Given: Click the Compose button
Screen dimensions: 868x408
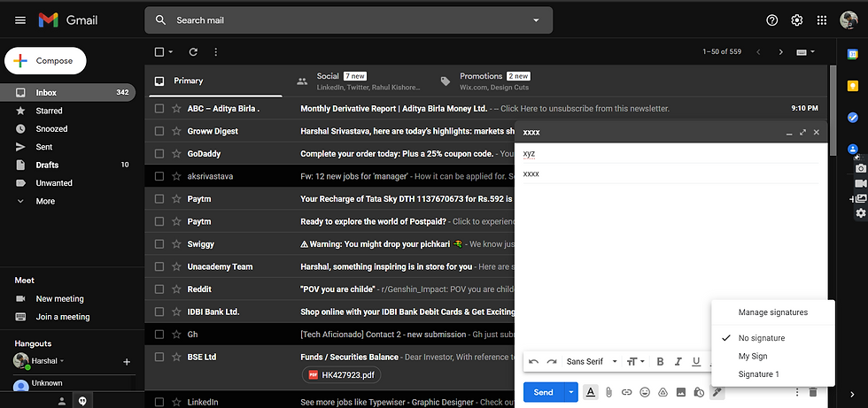Looking at the screenshot, I should click(x=45, y=61).
